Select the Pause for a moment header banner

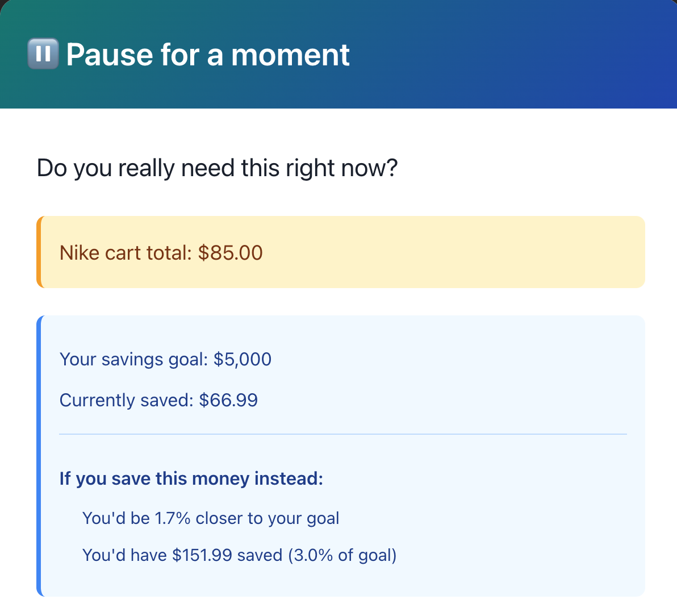click(338, 54)
